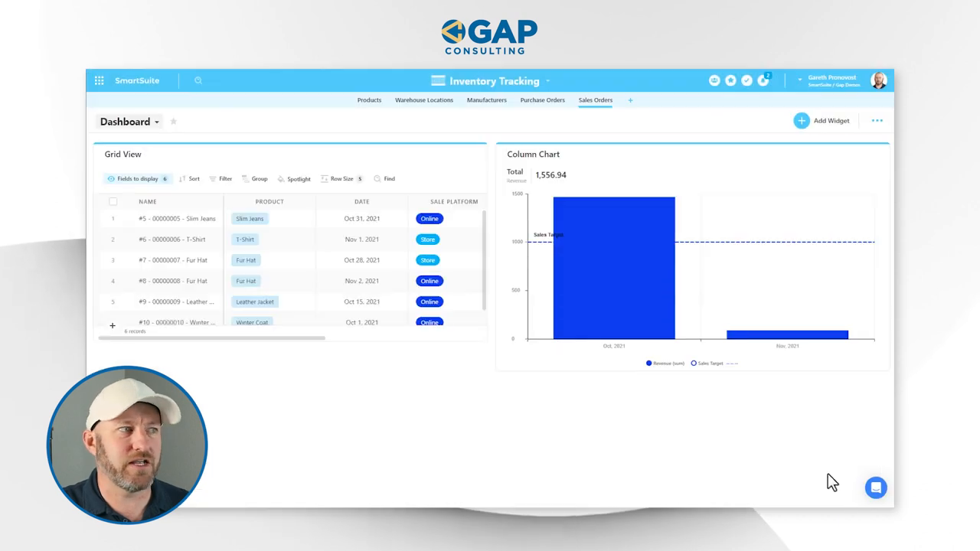980x551 pixels.
Task: Click the Oct 15, 2021 date cell
Action: pos(362,302)
